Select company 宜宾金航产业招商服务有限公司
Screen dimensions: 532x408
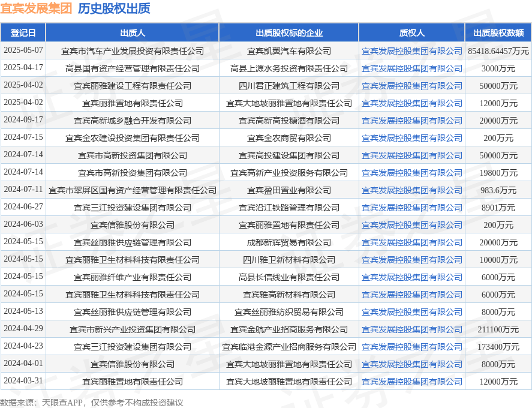click(x=289, y=329)
